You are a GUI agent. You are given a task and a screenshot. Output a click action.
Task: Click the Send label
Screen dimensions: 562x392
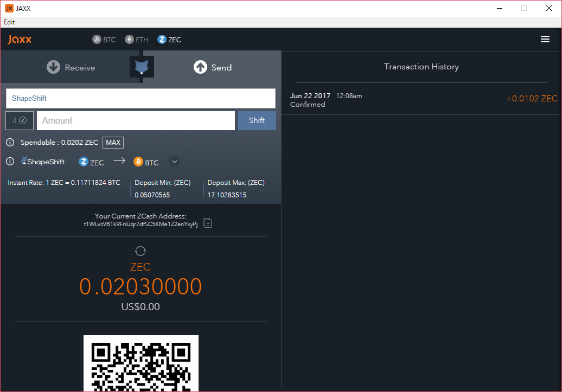pos(221,67)
